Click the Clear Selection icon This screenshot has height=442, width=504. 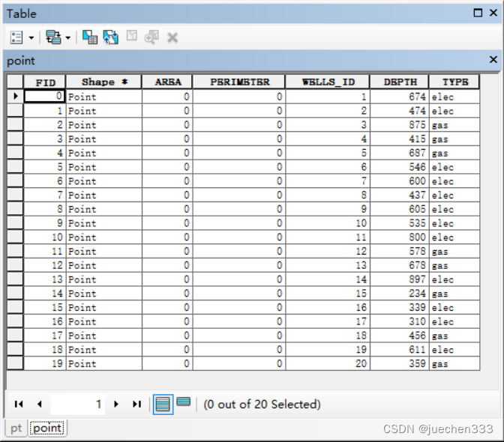click(x=132, y=36)
